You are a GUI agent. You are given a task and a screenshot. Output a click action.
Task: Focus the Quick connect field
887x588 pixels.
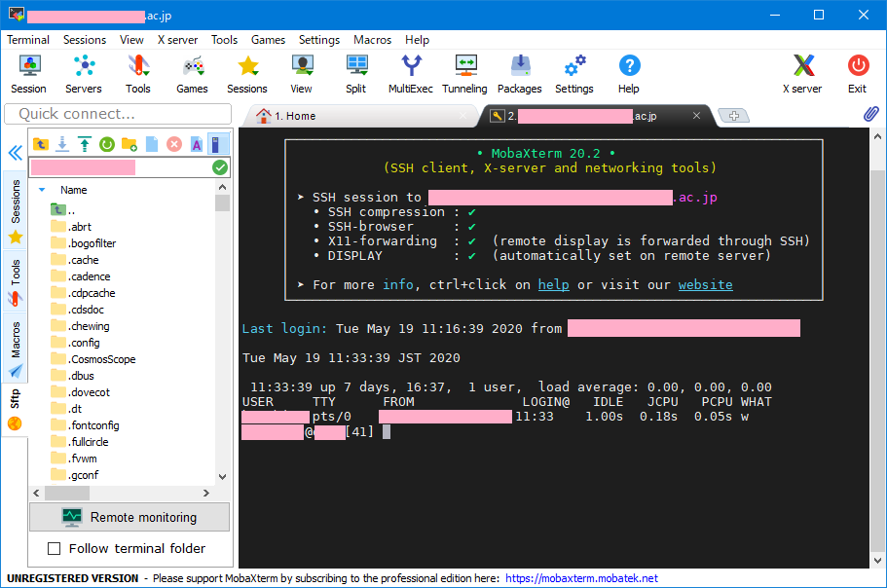pyautogui.click(x=118, y=114)
